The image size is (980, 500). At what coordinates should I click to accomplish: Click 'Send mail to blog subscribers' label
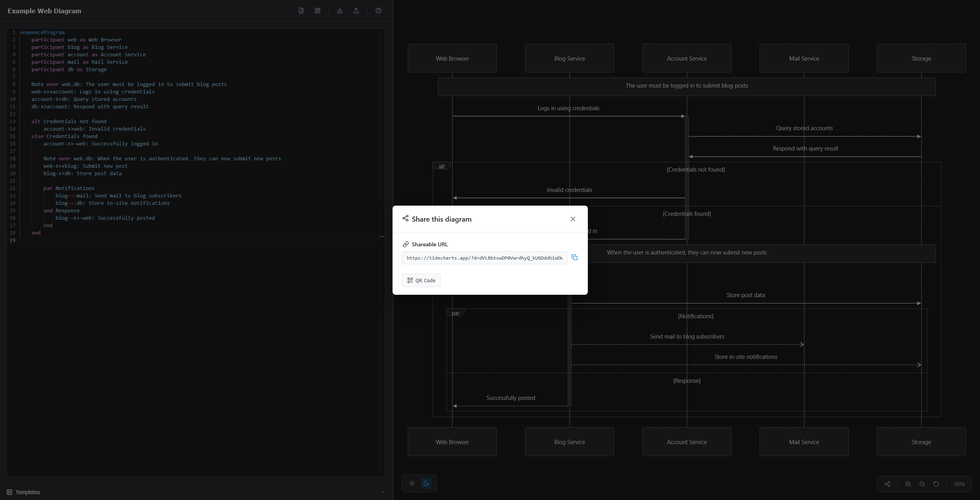(687, 337)
